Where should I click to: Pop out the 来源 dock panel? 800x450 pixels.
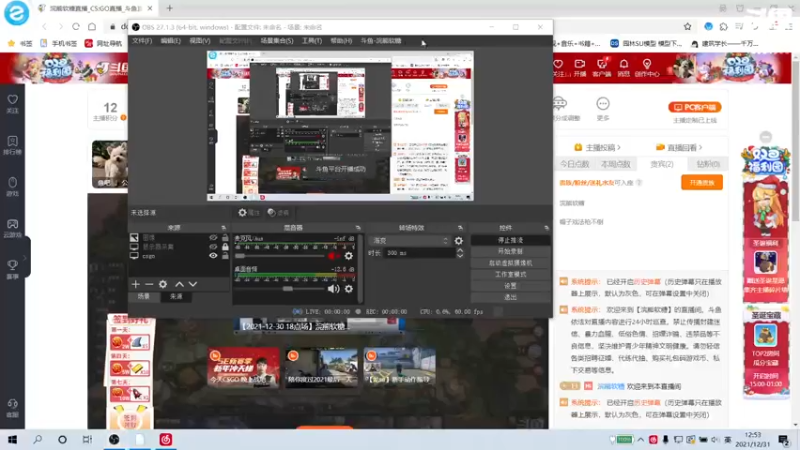pos(223,228)
